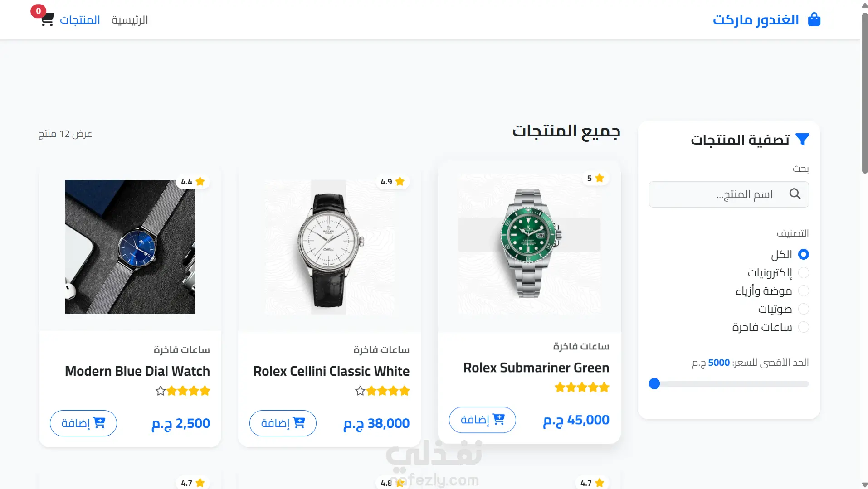Select the موضة وأزياء radio option
868x489 pixels.
tap(803, 290)
